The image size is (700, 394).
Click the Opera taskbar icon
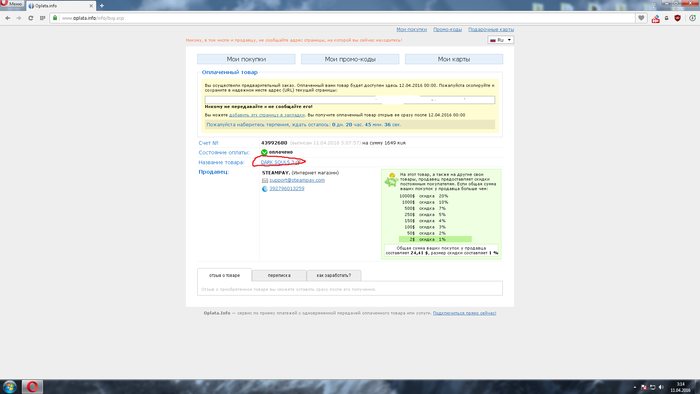tap(32, 387)
